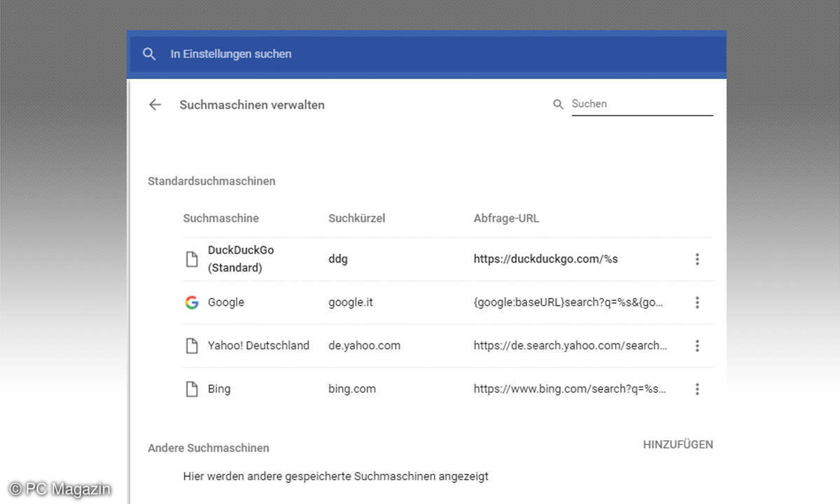Click the bing.com shortcut cell
This screenshot has width=840, height=504.
tap(352, 389)
